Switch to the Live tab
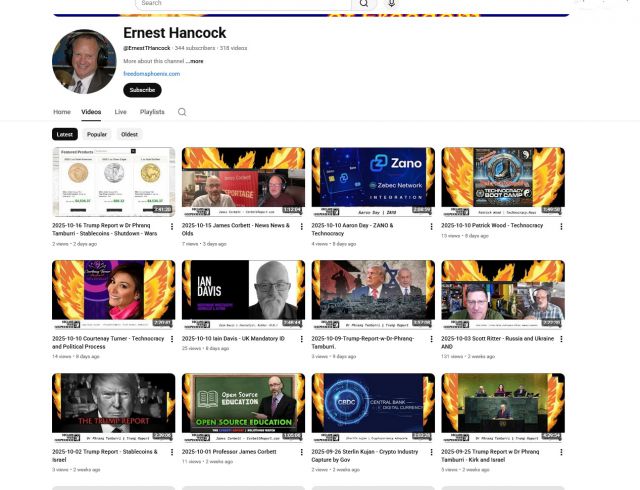Image resolution: width=640 pixels, height=490 pixels. click(x=120, y=112)
